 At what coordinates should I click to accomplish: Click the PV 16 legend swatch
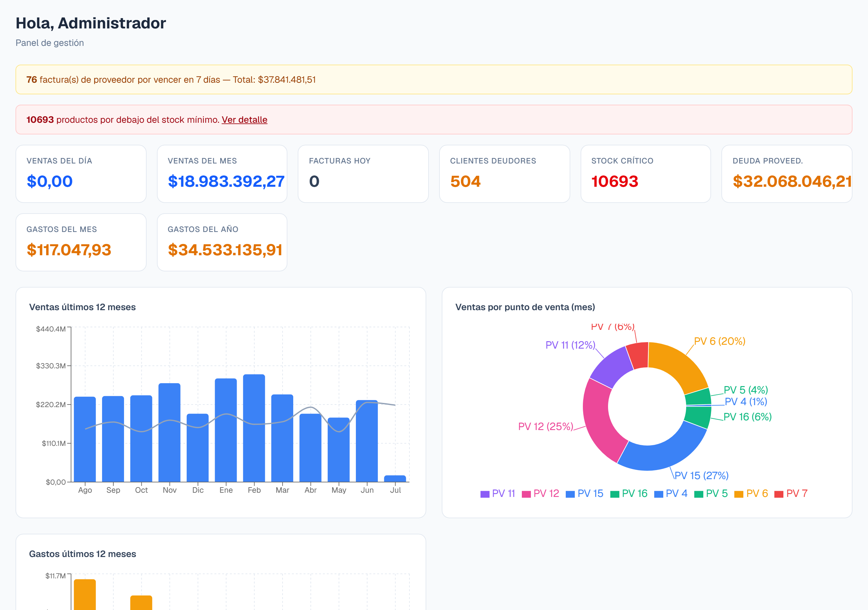[x=615, y=494]
